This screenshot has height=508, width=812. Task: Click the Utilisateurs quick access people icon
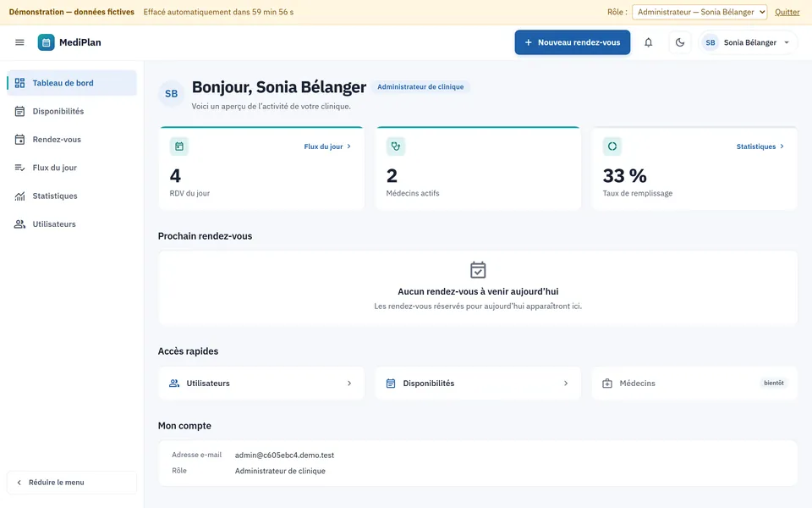[174, 383]
